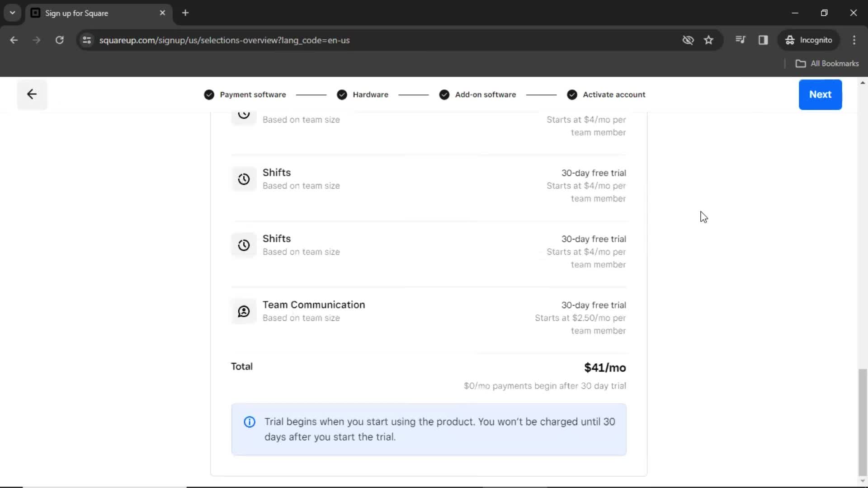Bookmark this tab with the star icon

pyautogui.click(x=708, y=40)
